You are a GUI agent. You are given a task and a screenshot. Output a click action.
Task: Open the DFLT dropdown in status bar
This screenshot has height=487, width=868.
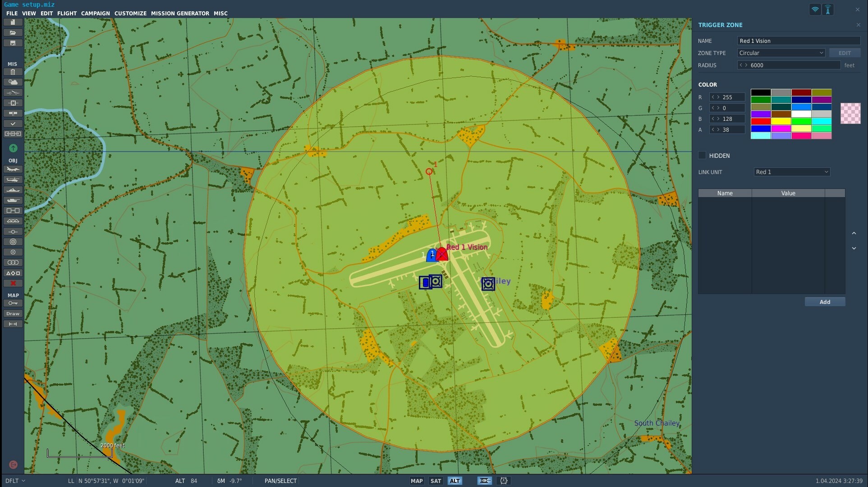pyautogui.click(x=15, y=481)
